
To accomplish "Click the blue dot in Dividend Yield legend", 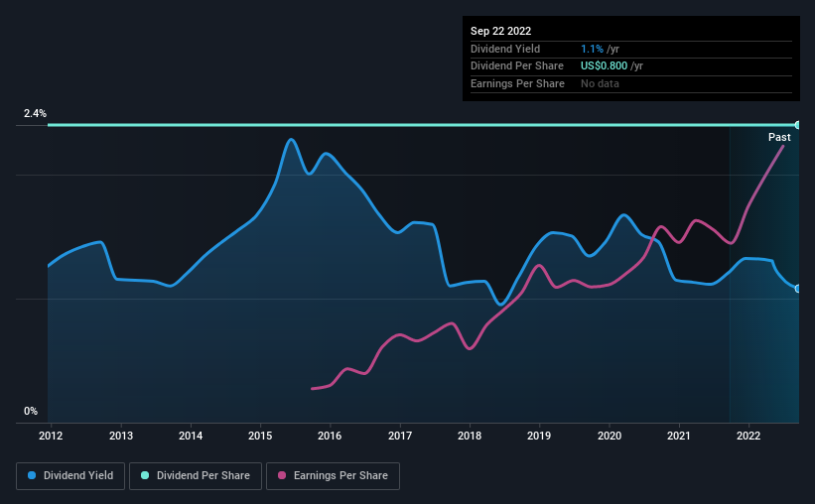I will click(x=33, y=476).
